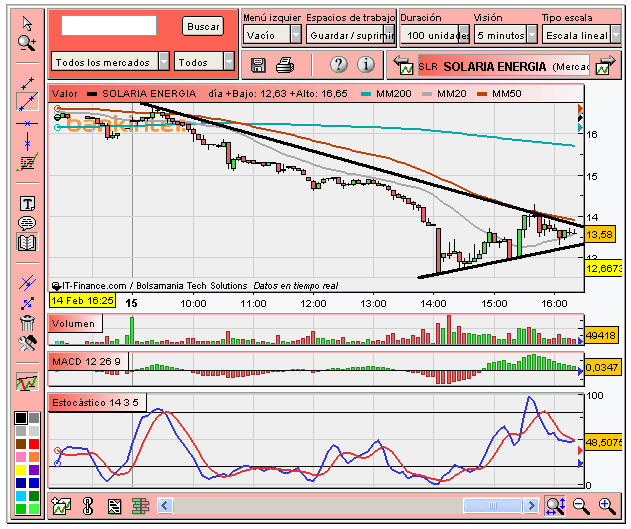631x529 pixels.
Task: Click the empty search input field
Action: 109,25
